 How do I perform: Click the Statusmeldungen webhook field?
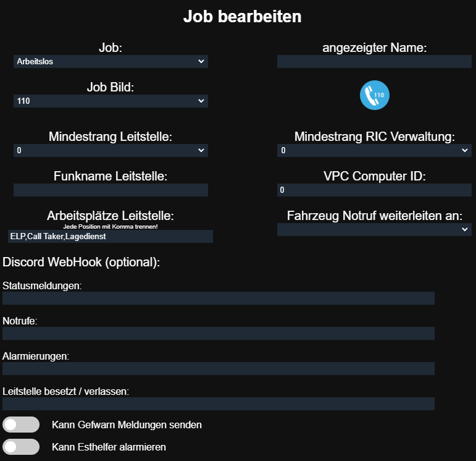pos(219,298)
